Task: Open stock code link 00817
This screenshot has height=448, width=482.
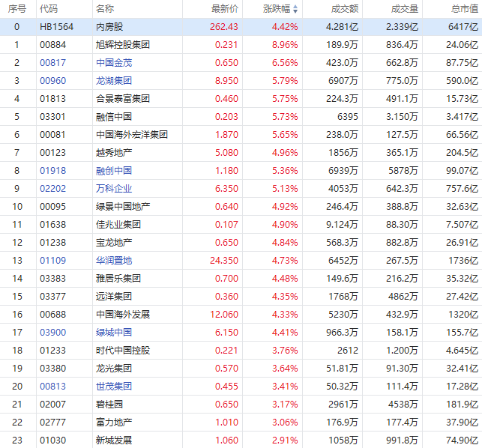Action: [53, 63]
